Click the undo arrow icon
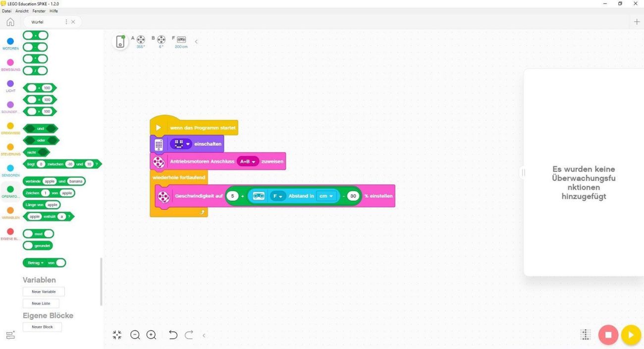This screenshot has width=644, height=349. tap(173, 335)
